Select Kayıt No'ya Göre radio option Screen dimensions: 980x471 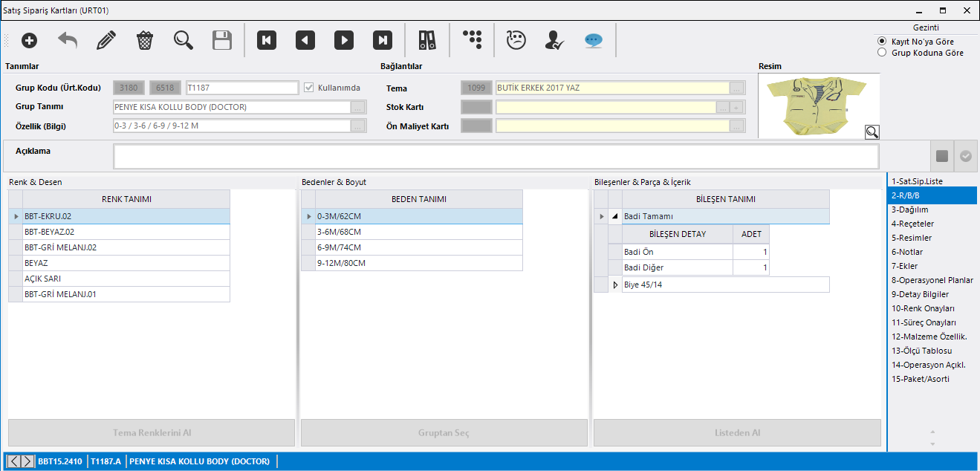882,42
